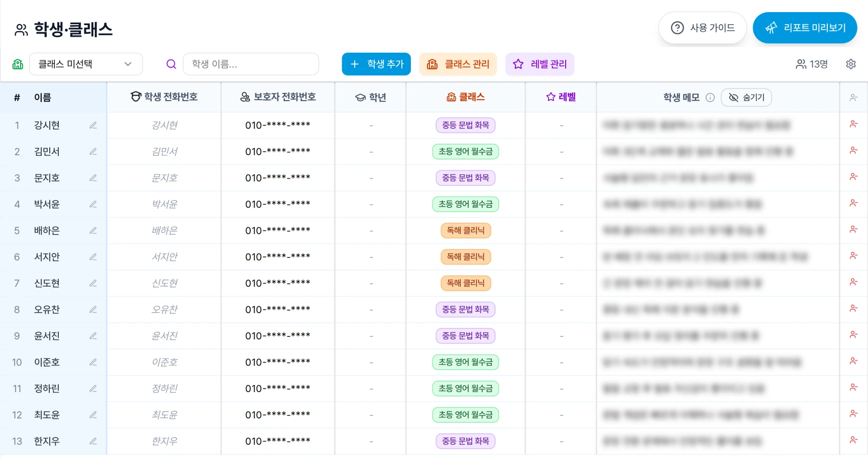
Task: Click the 이름 column header
Action: (x=43, y=98)
